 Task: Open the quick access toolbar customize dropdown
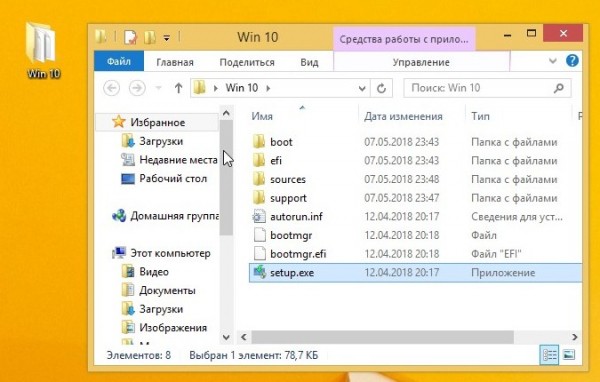click(167, 38)
